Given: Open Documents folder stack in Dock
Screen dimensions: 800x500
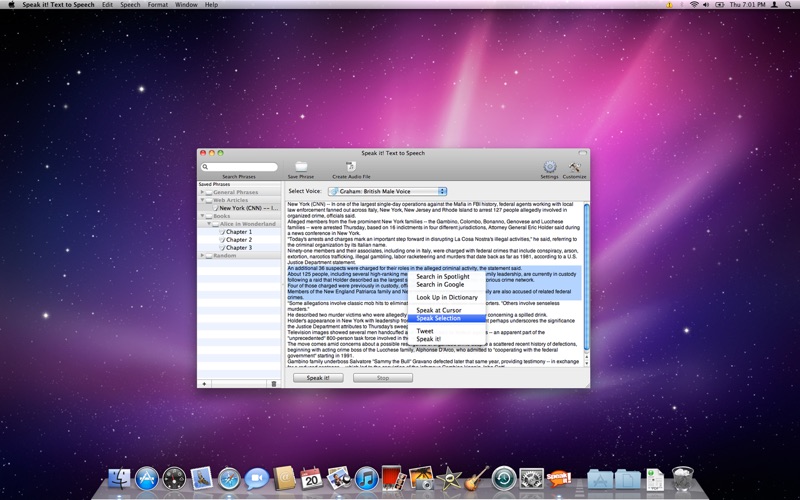Looking at the screenshot, I should 628,479.
